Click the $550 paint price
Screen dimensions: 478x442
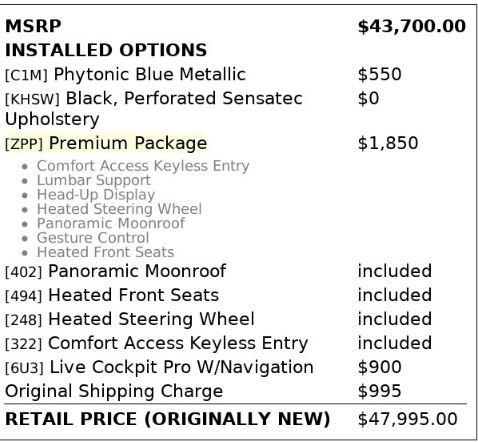379,74
